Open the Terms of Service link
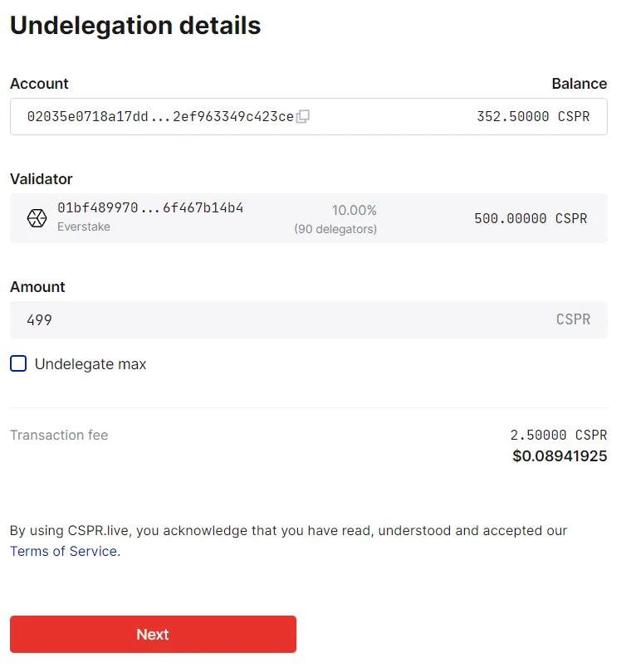Screen dimensions: 631x672 (63, 551)
